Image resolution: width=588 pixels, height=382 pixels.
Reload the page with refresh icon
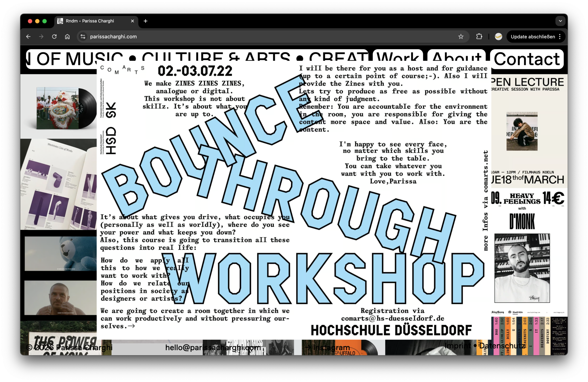coord(54,37)
